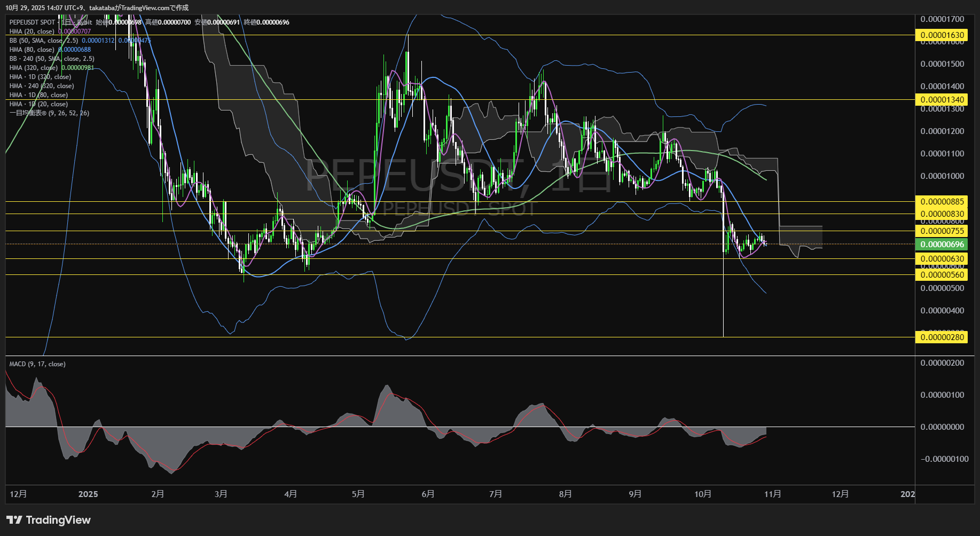Click the PEPEUSDT SPOT symbol title
This screenshot has width=980, height=536.
tap(32, 22)
